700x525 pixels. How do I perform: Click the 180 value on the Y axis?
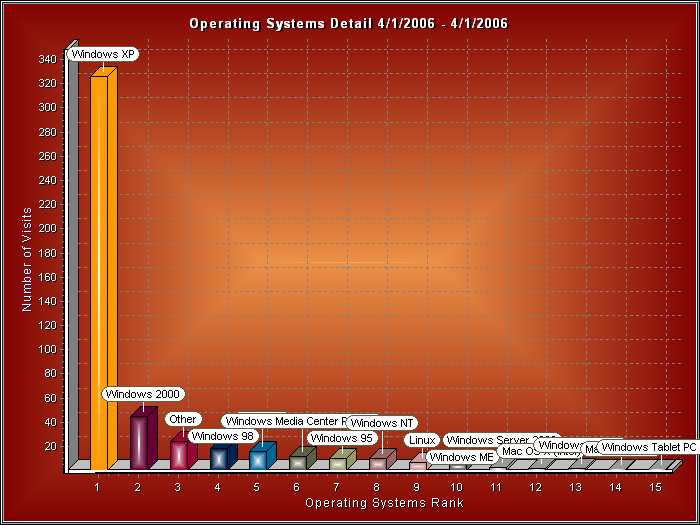click(48, 253)
